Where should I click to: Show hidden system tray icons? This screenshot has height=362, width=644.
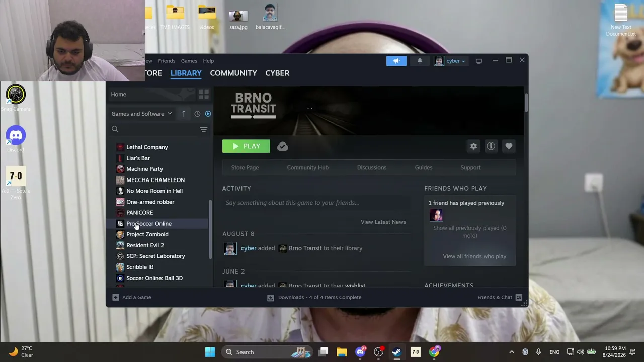click(x=512, y=352)
